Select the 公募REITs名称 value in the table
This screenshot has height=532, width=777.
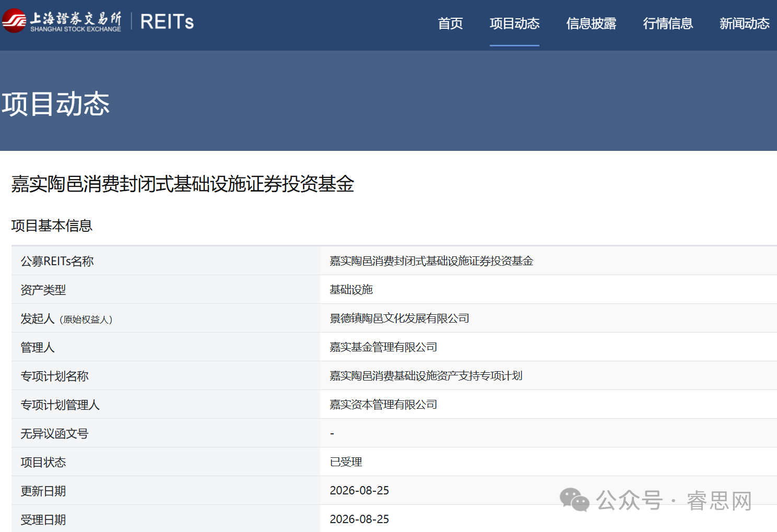pos(431,261)
